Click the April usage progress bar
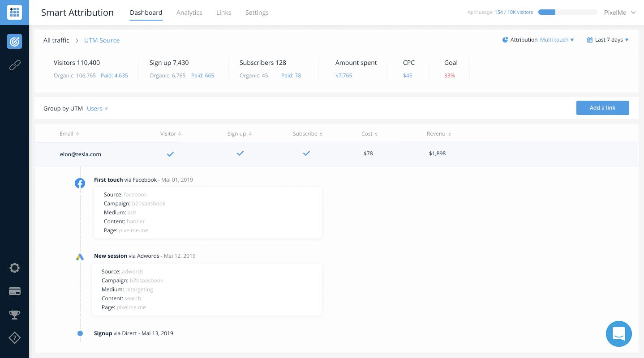 click(567, 13)
